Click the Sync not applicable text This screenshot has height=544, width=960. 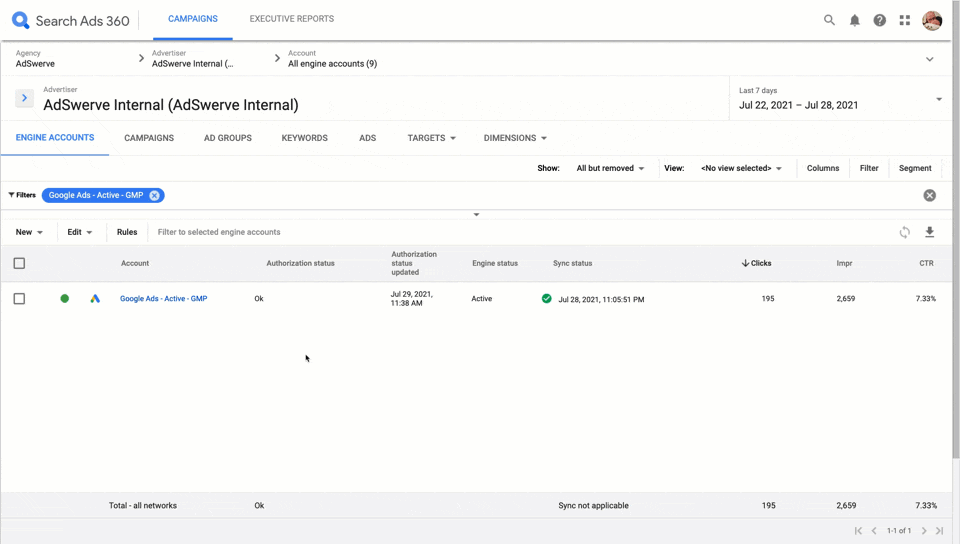point(593,505)
